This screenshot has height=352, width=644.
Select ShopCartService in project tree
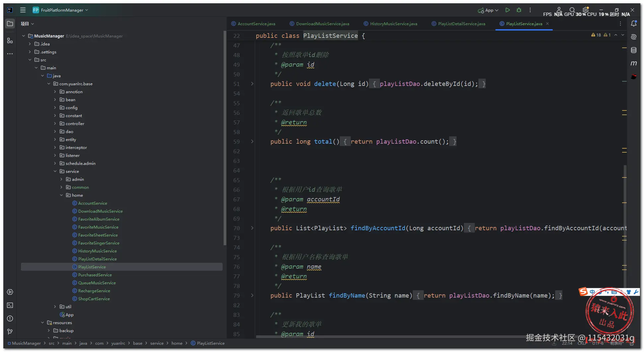(x=94, y=299)
